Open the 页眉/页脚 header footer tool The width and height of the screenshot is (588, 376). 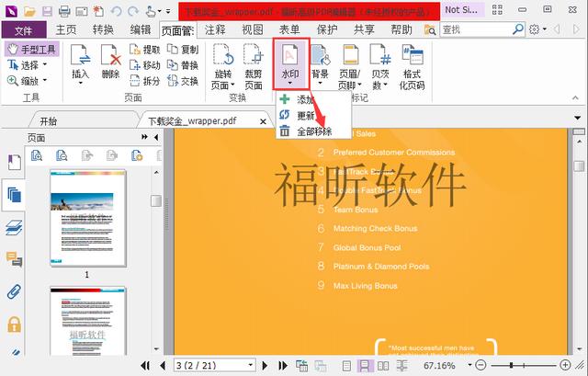(350, 67)
